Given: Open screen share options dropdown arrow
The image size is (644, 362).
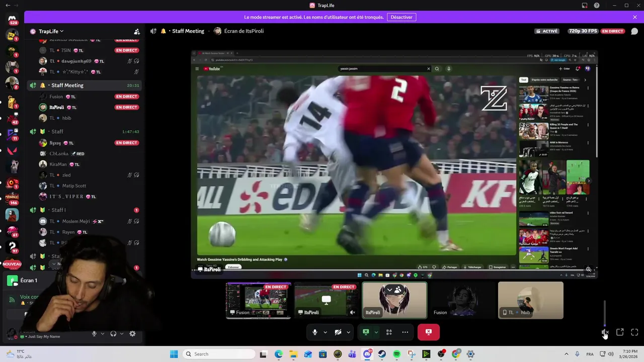Looking at the screenshot, I should [x=376, y=332].
